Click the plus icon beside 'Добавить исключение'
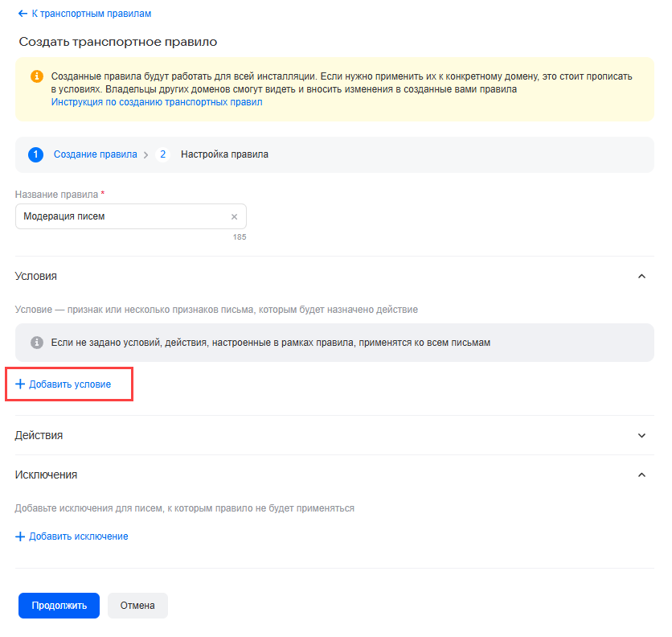672x637 pixels. (21, 536)
